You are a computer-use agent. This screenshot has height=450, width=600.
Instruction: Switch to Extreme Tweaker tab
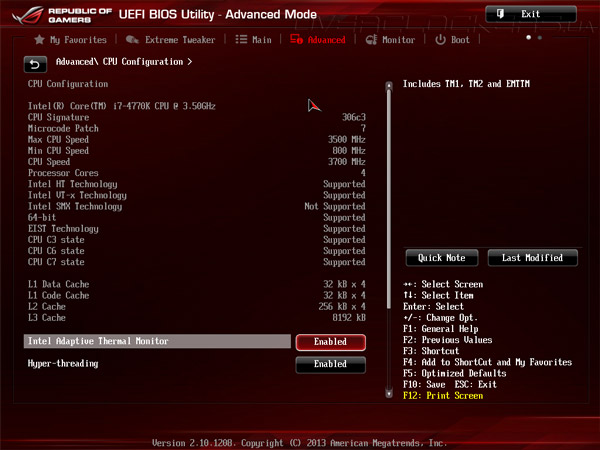click(170, 40)
